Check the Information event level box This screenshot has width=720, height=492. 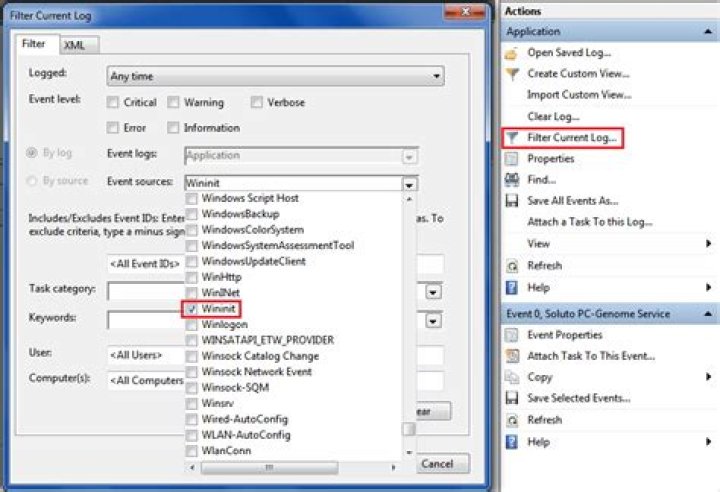173,128
